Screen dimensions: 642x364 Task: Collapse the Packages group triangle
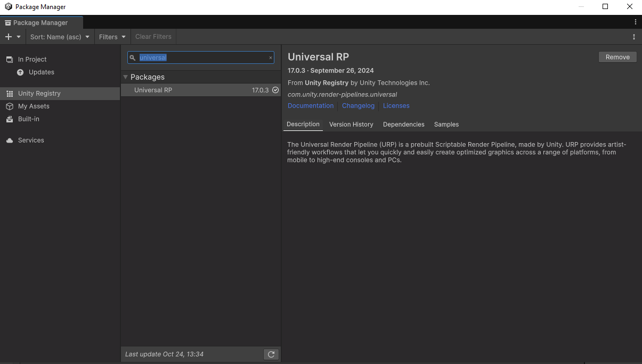(126, 77)
